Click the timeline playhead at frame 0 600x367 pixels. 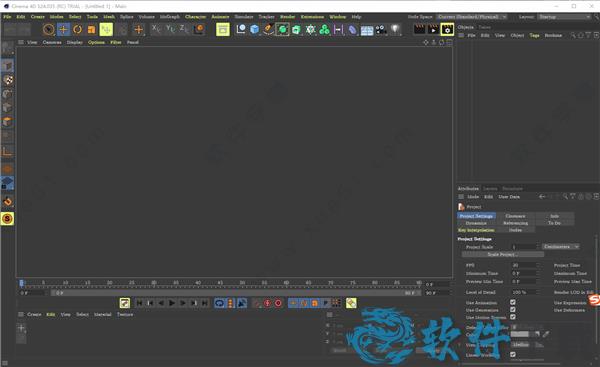pos(21,283)
